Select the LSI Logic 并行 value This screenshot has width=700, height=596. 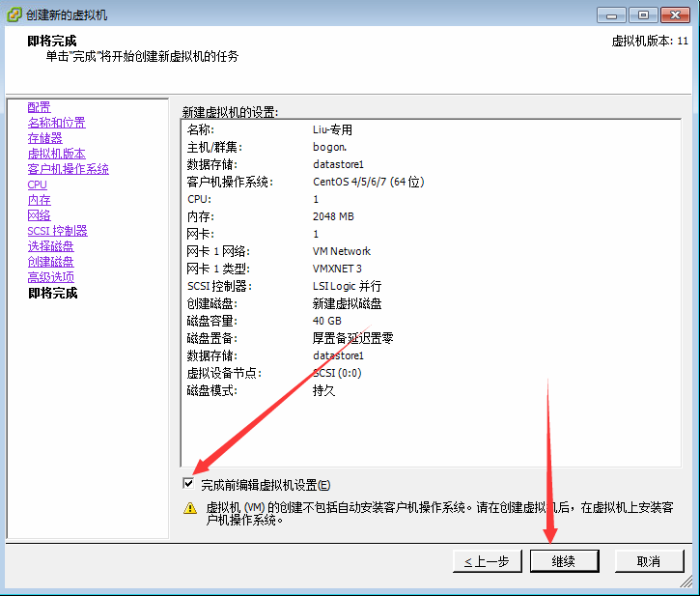coord(347,286)
